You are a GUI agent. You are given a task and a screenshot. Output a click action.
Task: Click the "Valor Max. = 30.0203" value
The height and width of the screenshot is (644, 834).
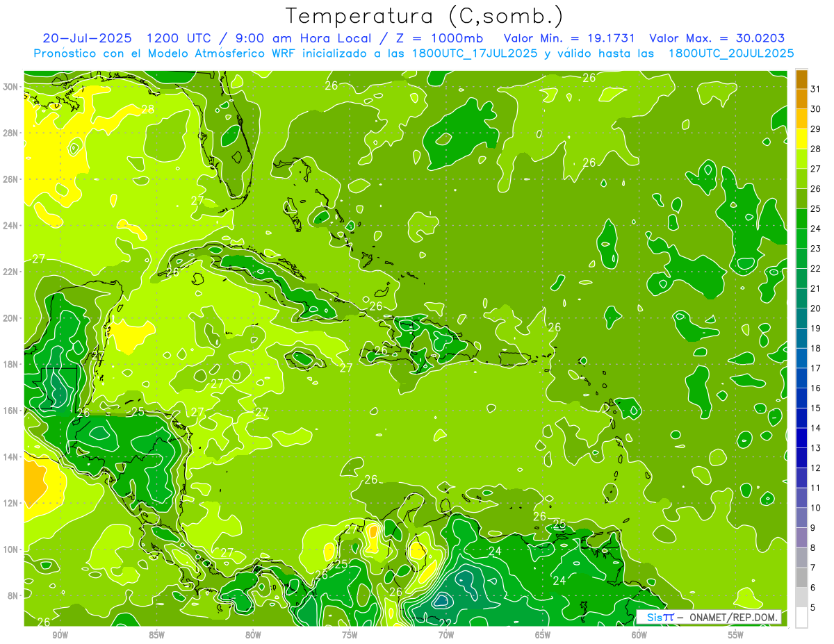(x=718, y=38)
